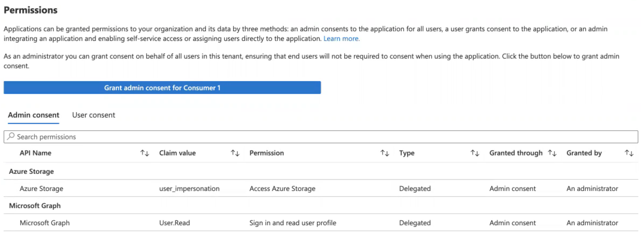The image size is (644, 236).
Task: Collapse the Microsoft Graph group header
Action: pos(35,206)
